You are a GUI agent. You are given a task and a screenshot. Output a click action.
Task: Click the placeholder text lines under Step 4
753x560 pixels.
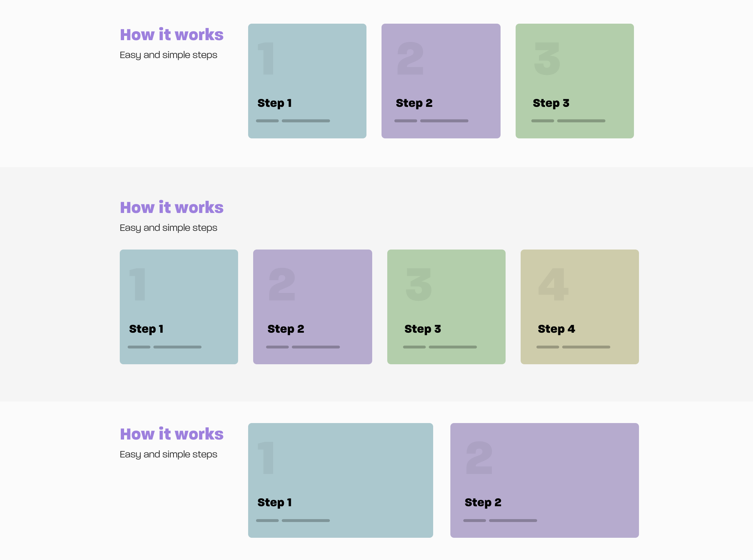click(573, 347)
